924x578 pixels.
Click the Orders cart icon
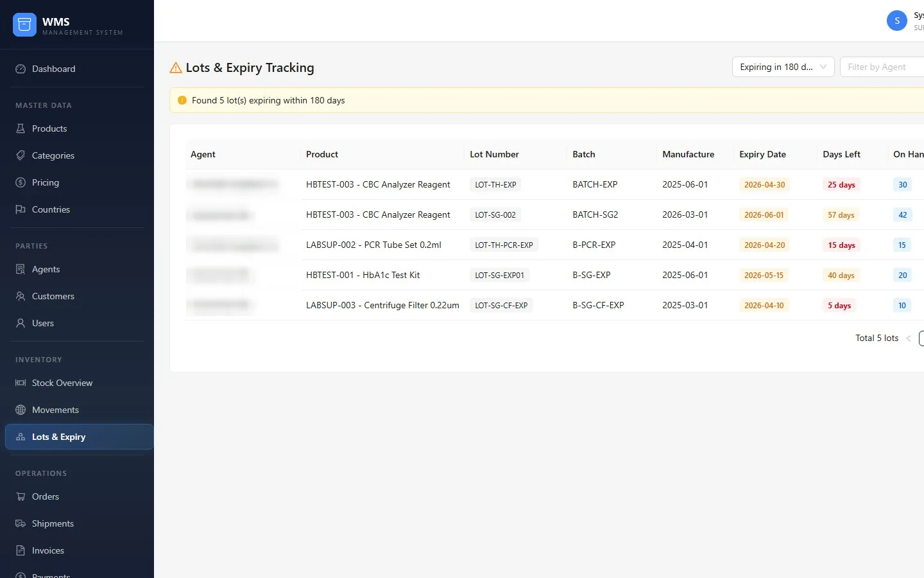21,497
